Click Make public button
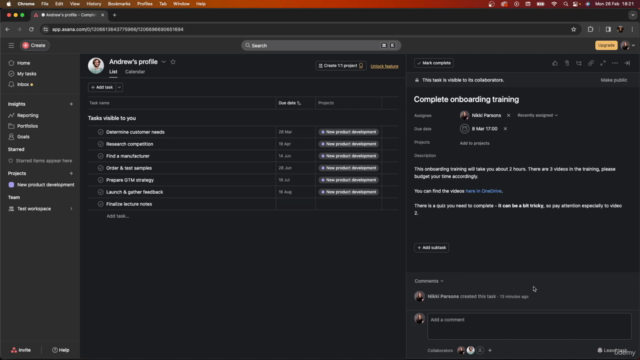Screen dimensions: 640x360 [613, 80]
